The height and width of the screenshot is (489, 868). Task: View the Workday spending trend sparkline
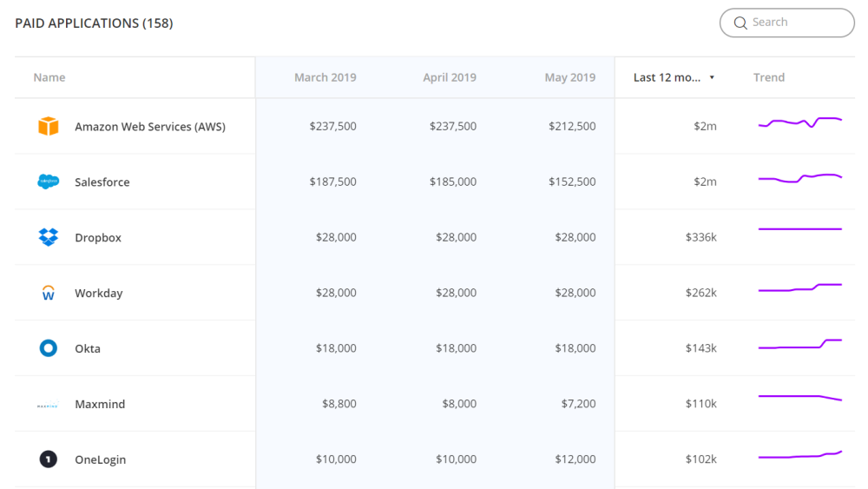[799, 288]
